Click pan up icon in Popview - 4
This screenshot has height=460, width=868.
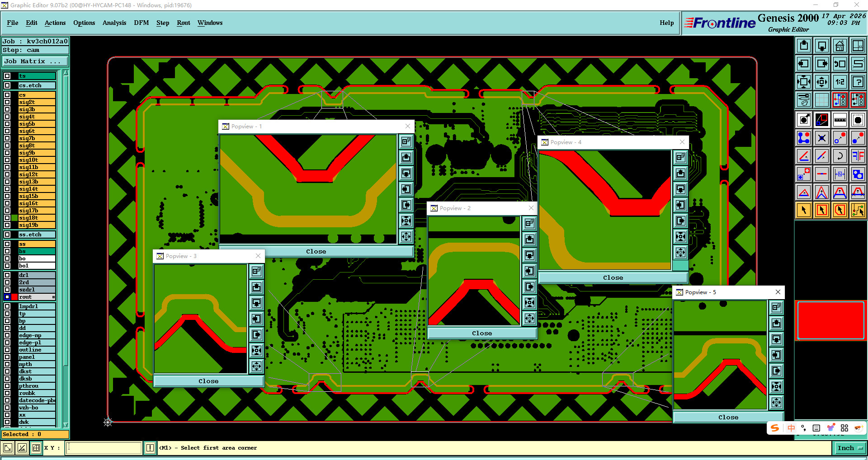pyautogui.click(x=680, y=173)
